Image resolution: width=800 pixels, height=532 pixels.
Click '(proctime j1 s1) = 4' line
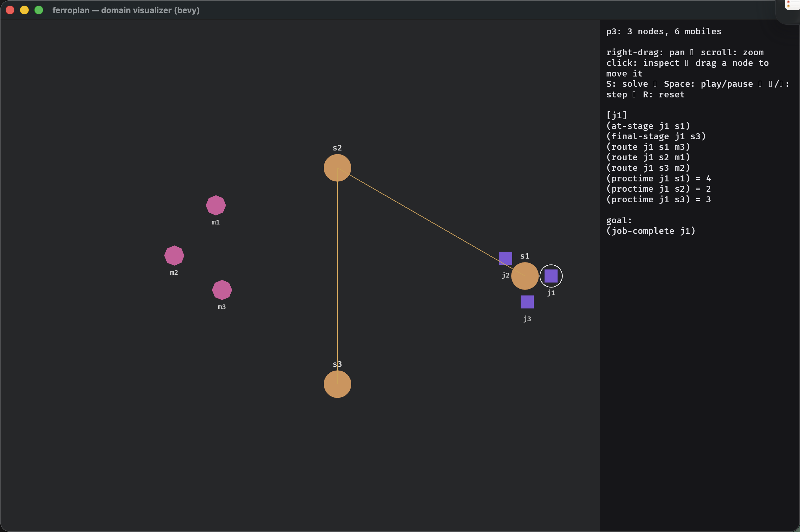point(659,179)
